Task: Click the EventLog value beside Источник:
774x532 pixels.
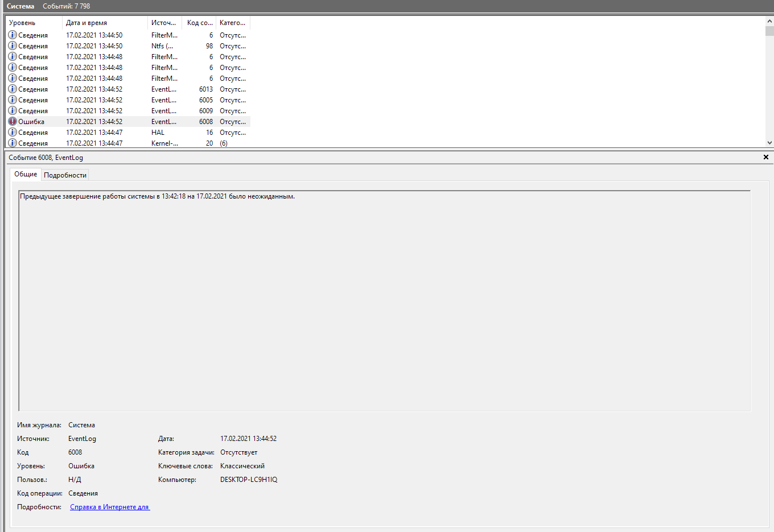Action: [82, 439]
